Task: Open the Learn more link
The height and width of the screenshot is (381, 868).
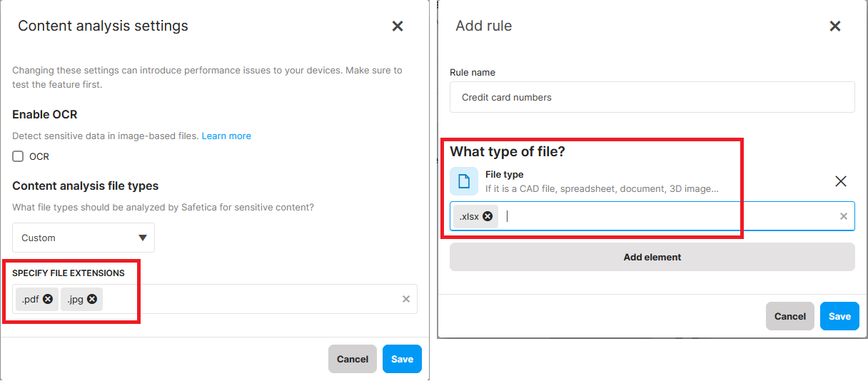Action: coord(226,136)
